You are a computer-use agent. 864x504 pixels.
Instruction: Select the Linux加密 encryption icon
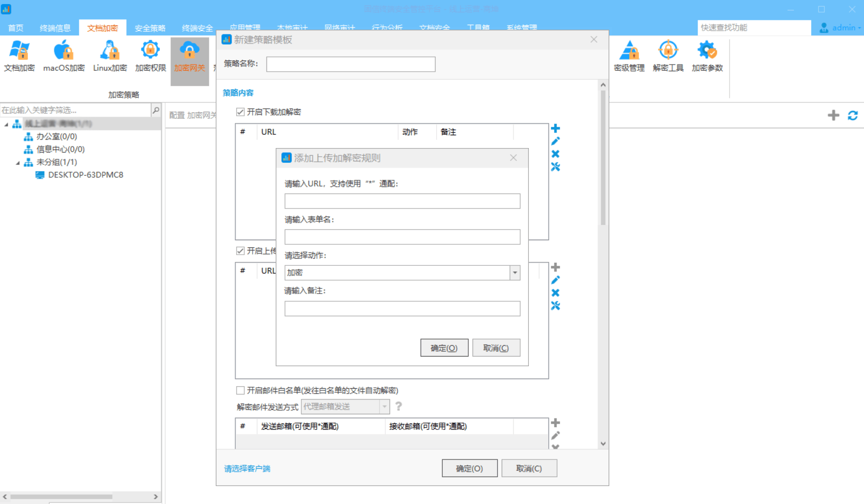point(109,56)
